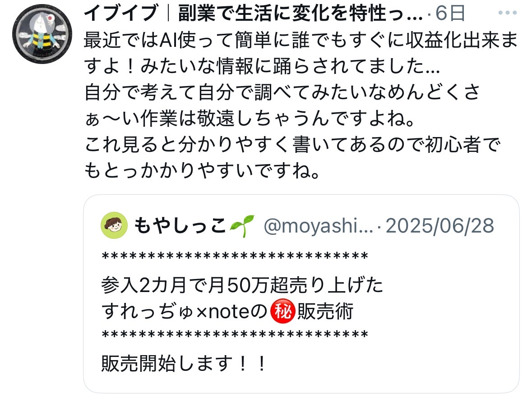Click the top asterisk divider in quote
The height and width of the screenshot is (402, 532).
click(x=235, y=256)
